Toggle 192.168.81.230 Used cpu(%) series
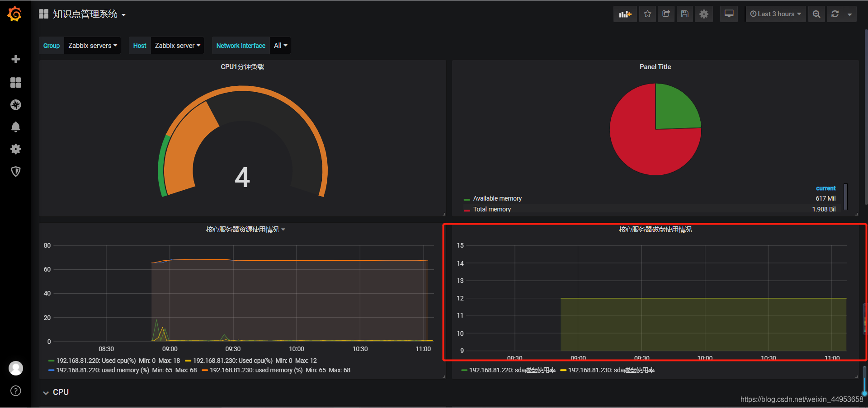This screenshot has width=868, height=408. coord(233,361)
